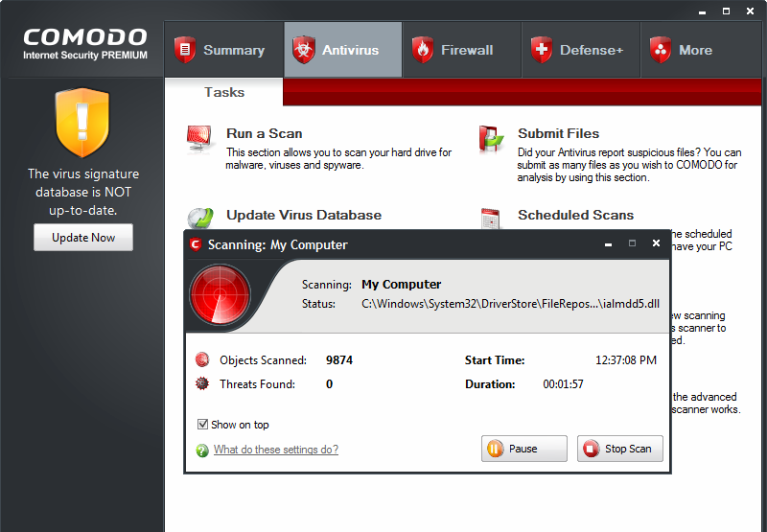Close the Scanning: My Computer dialog
767x532 pixels.
tap(656, 243)
